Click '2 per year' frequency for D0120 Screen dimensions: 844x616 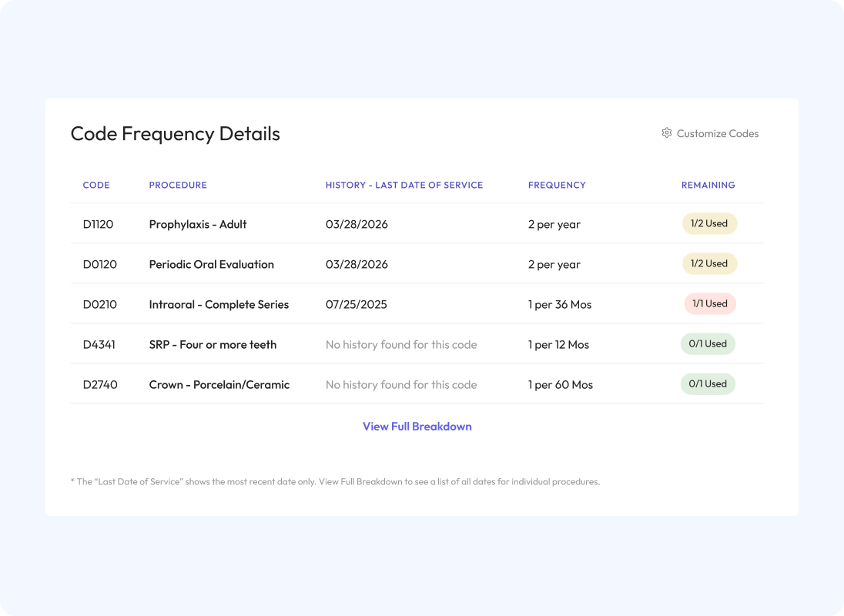pos(554,264)
